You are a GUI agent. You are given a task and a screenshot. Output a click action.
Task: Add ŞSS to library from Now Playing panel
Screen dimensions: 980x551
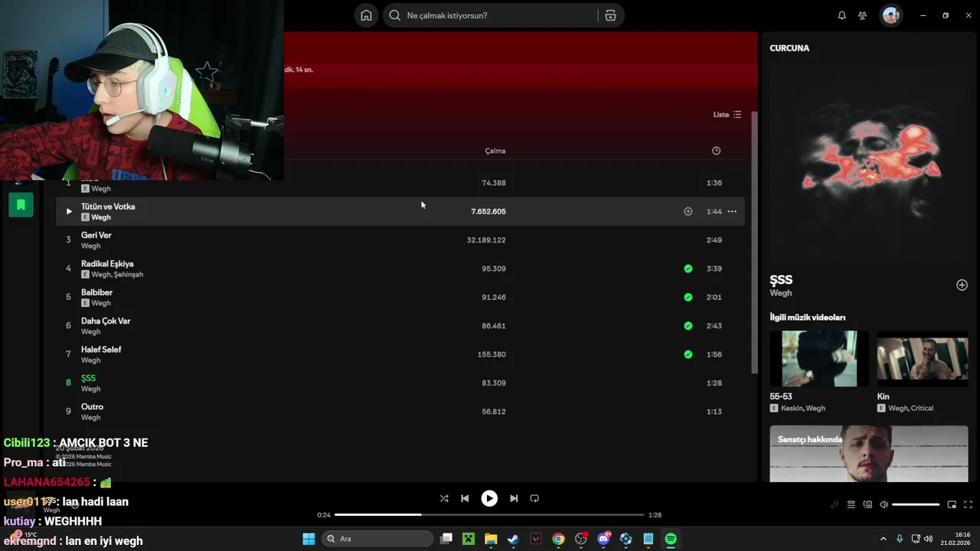point(962,285)
